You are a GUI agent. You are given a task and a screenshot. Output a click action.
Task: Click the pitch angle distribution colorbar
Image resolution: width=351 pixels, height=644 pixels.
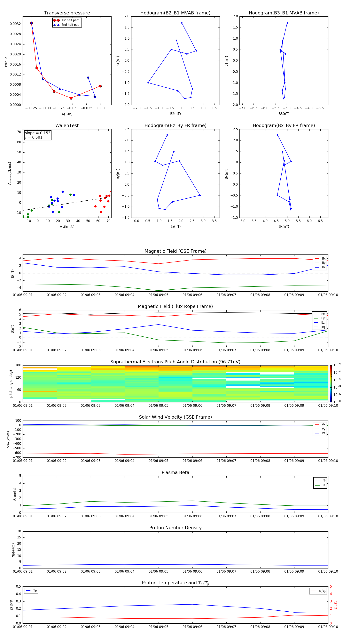point(331,383)
